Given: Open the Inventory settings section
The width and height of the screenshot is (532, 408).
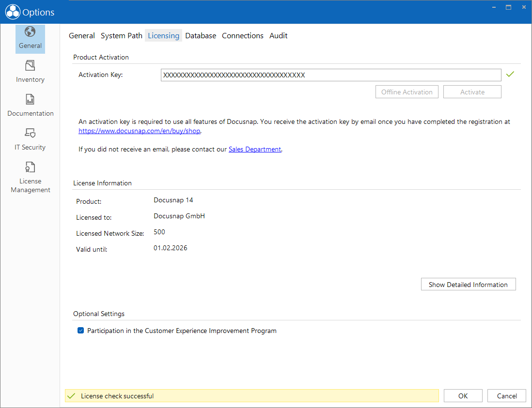Looking at the screenshot, I should click(30, 72).
